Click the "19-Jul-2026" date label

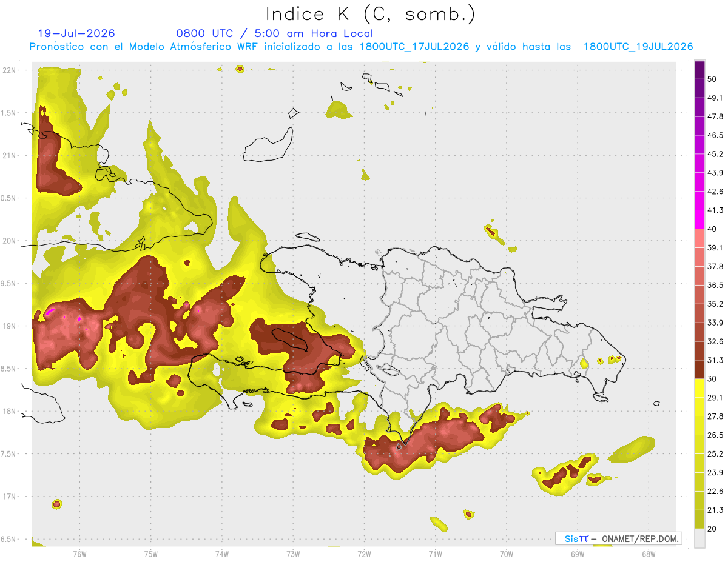[76, 33]
